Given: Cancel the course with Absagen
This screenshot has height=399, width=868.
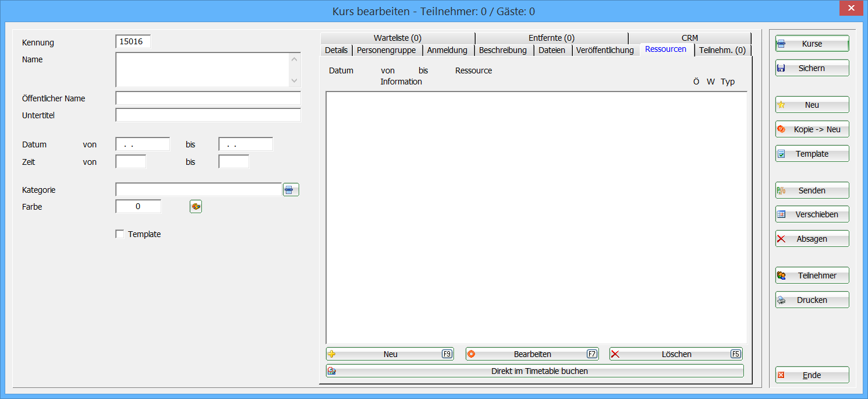Looking at the screenshot, I should click(812, 239).
